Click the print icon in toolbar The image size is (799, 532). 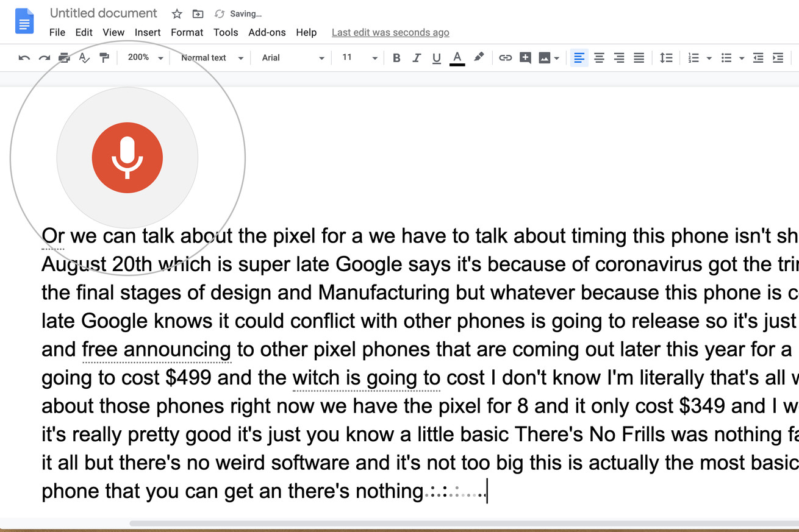pos(64,58)
